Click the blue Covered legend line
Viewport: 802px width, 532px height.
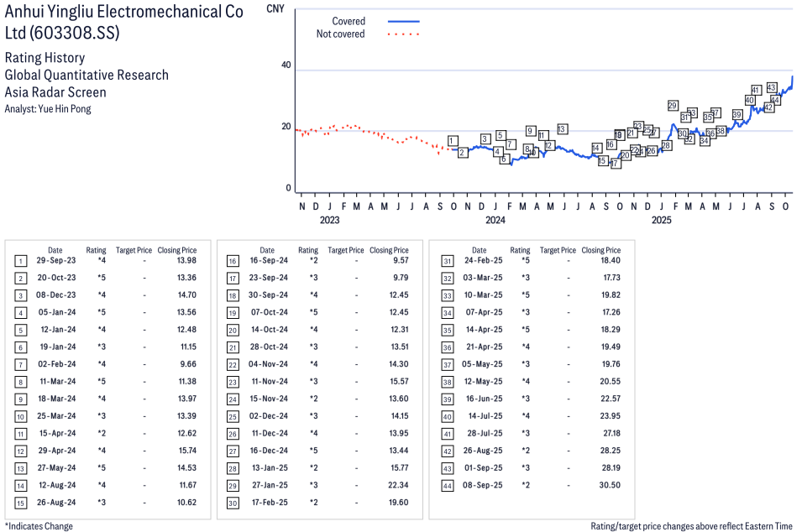(x=403, y=21)
